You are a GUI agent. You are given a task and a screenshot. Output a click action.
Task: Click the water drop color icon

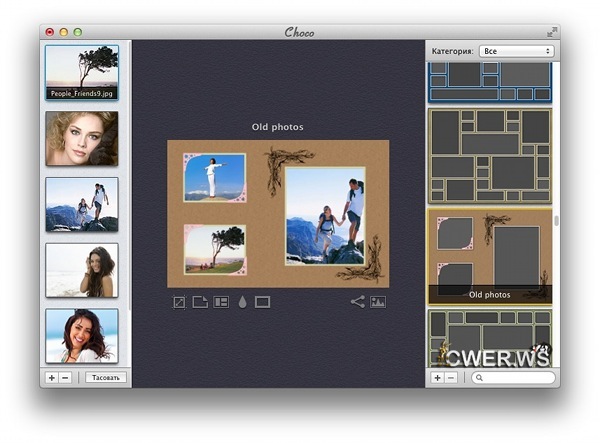[x=242, y=302]
